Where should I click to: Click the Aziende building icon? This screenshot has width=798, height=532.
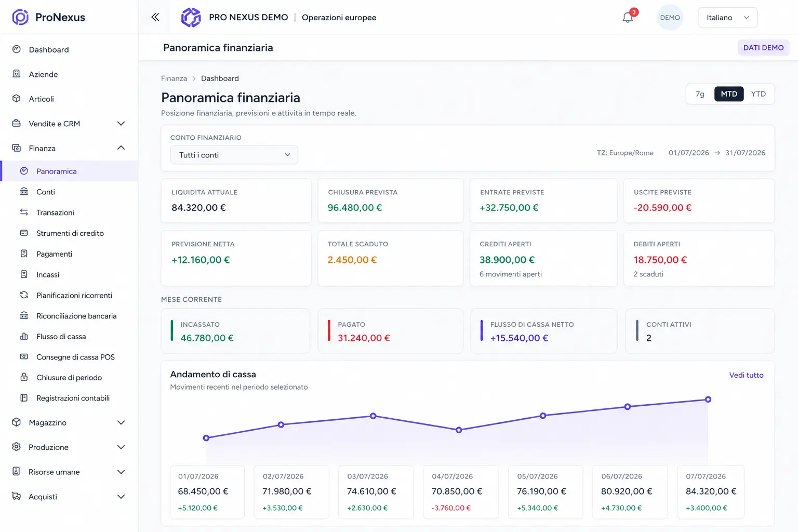17,74
